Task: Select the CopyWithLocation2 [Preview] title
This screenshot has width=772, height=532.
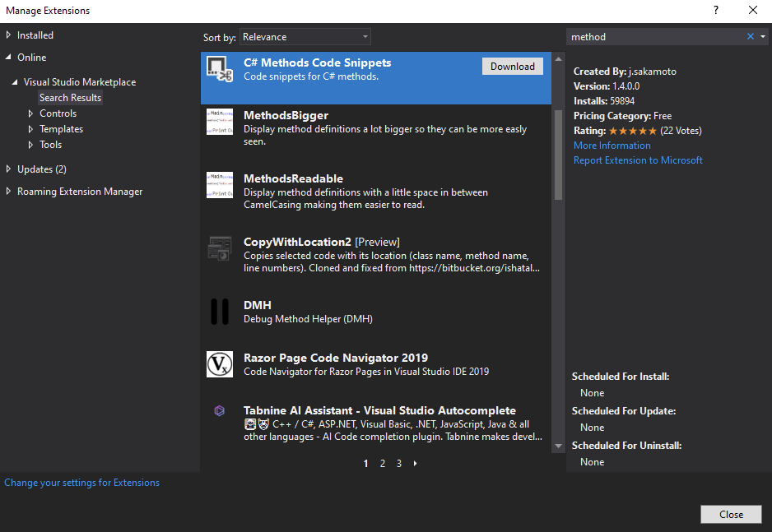Action: [x=322, y=242]
